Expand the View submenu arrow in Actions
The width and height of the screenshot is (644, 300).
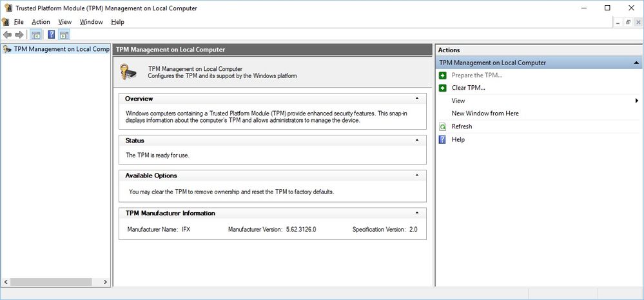[x=637, y=101]
